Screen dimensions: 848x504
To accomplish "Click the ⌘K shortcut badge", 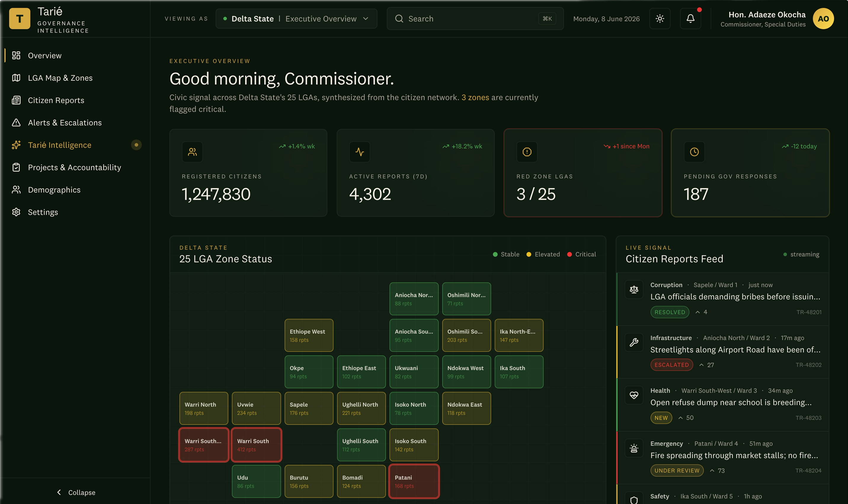I will (x=547, y=19).
